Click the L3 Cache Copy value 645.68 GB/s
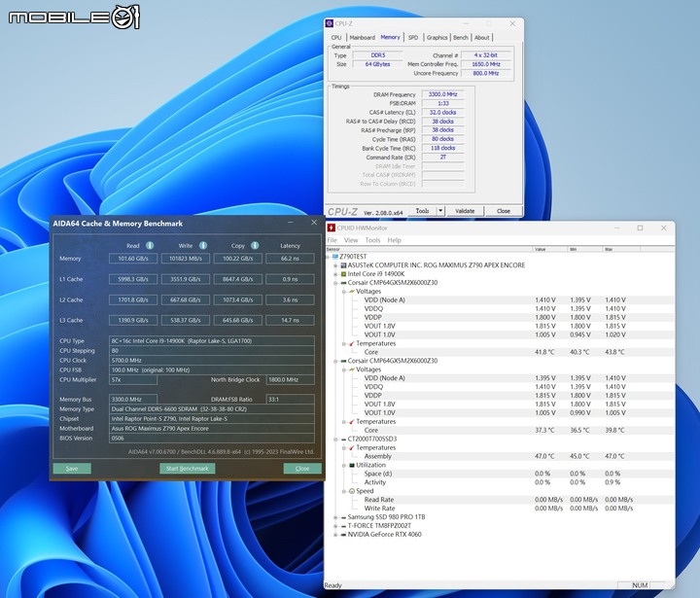 point(238,320)
